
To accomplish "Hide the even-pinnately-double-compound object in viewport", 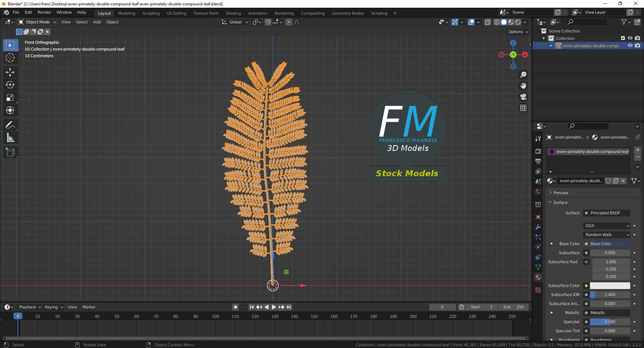I will pos(630,46).
